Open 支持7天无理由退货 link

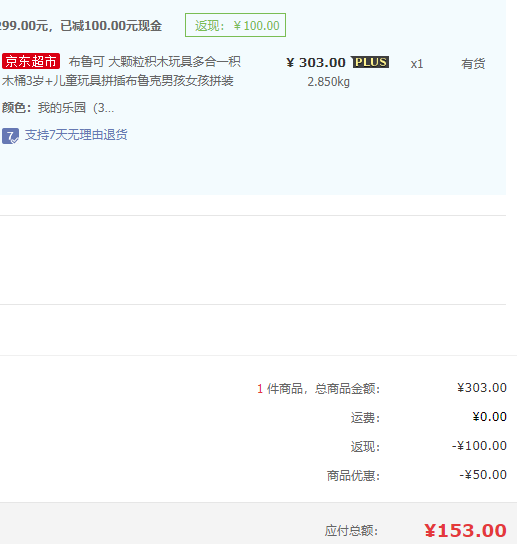click(76, 135)
